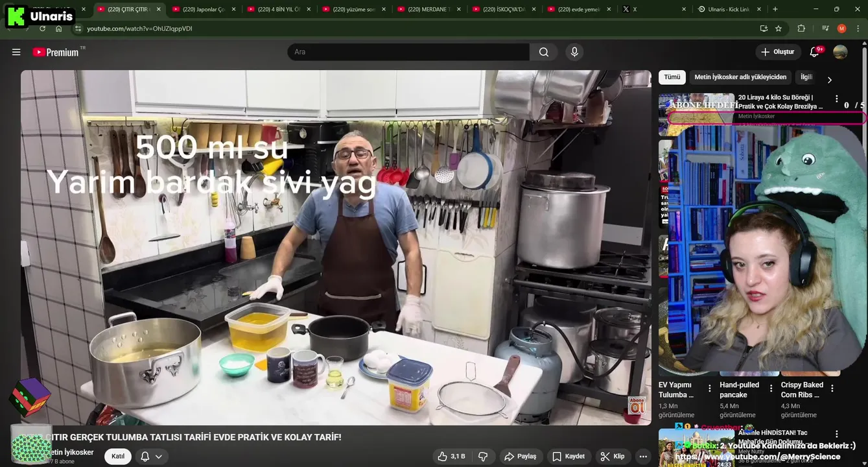Viewport: 868px width, 467px height.
Task: Open options for 'Crispy Baked Corn Ribs' video
Action: pyautogui.click(x=832, y=389)
